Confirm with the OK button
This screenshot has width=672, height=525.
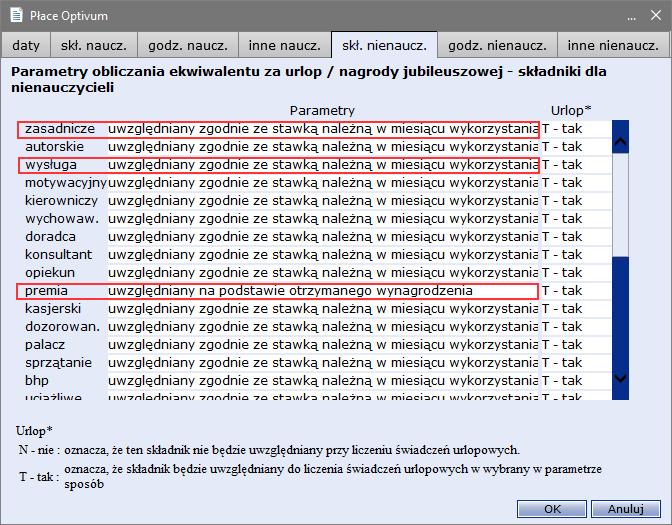coord(552,509)
